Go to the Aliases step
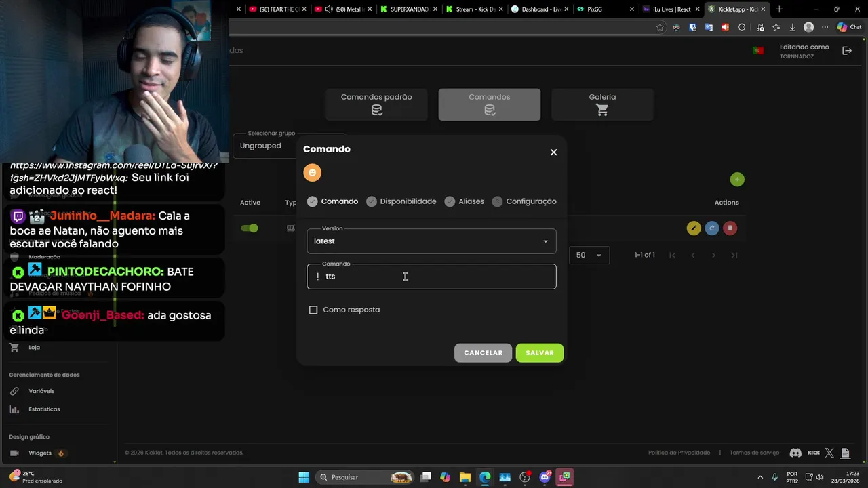The width and height of the screenshot is (868, 488). coord(465,201)
